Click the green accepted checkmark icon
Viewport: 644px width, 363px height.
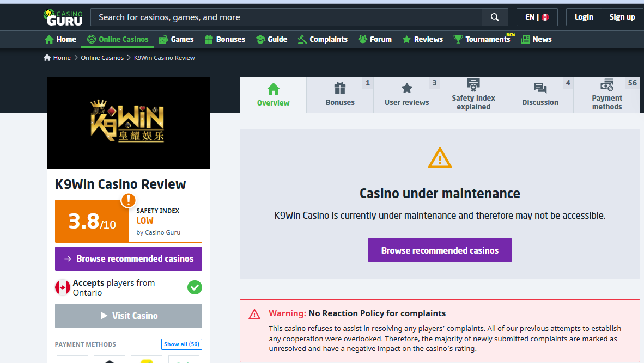(x=195, y=287)
